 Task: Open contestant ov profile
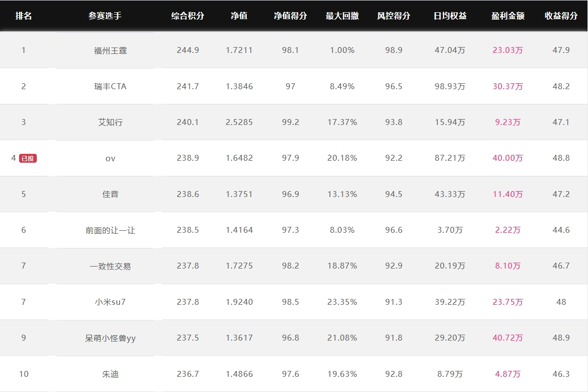click(111, 158)
